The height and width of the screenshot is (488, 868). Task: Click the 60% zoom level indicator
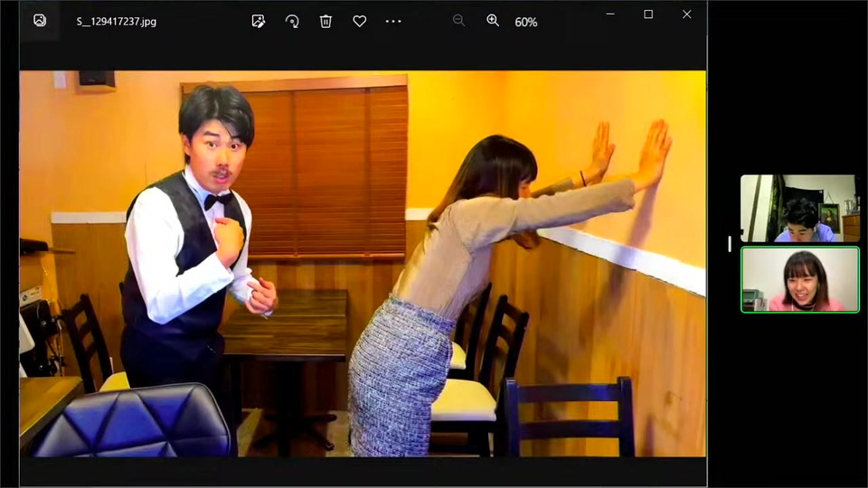(x=526, y=22)
